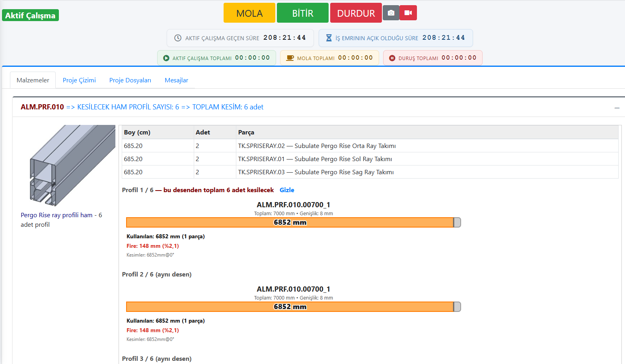Click the Profil 3 / 6 (aynı desen) heading
The width and height of the screenshot is (625, 364).
(157, 359)
